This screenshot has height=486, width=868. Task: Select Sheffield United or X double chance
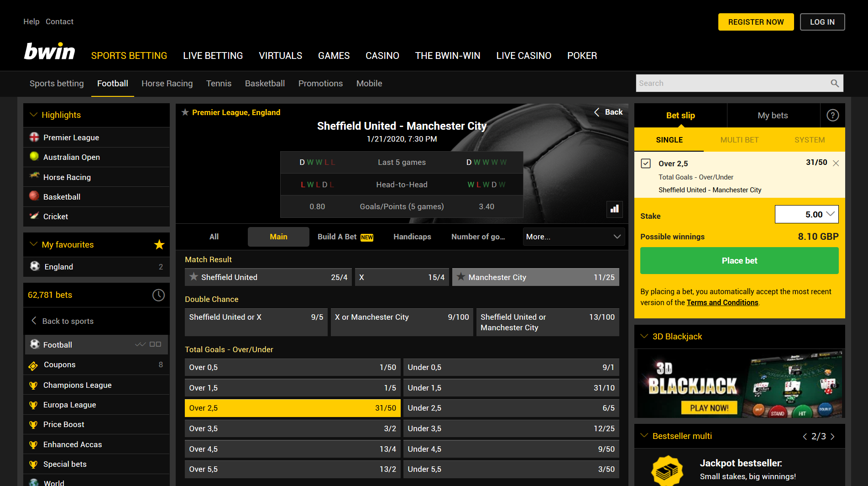coord(256,322)
